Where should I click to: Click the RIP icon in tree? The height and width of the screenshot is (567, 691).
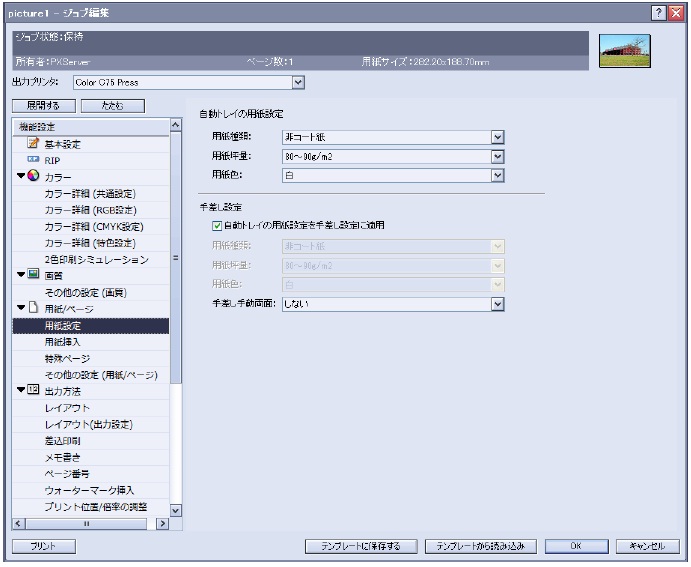coord(32,160)
